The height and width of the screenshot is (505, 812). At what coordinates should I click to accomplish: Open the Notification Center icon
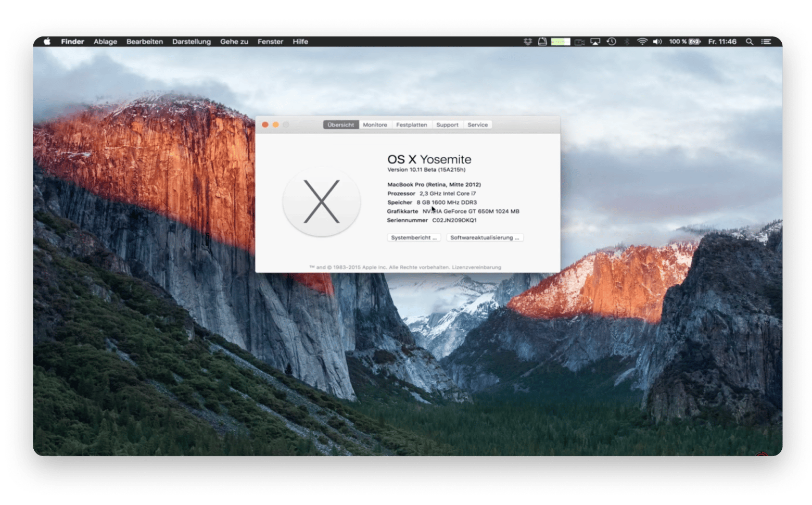[x=766, y=42]
